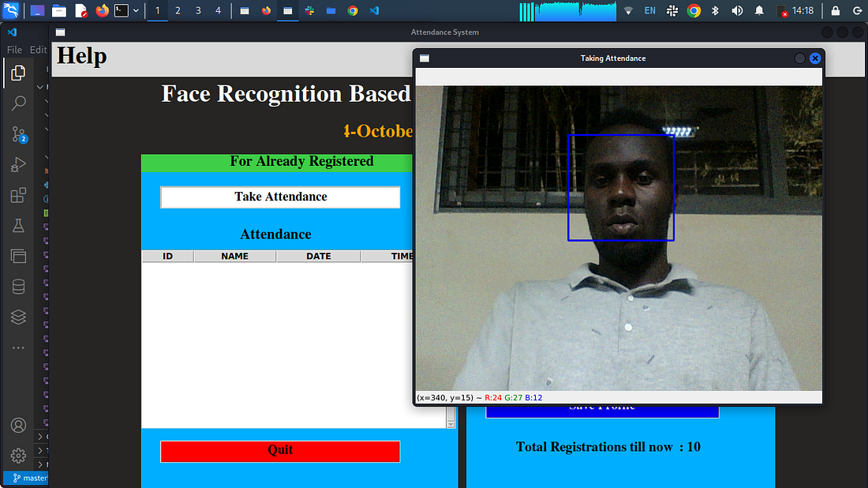Image resolution: width=868 pixels, height=488 pixels.
Task: Open the Manage settings gear in the sidebar
Action: pos(18,456)
